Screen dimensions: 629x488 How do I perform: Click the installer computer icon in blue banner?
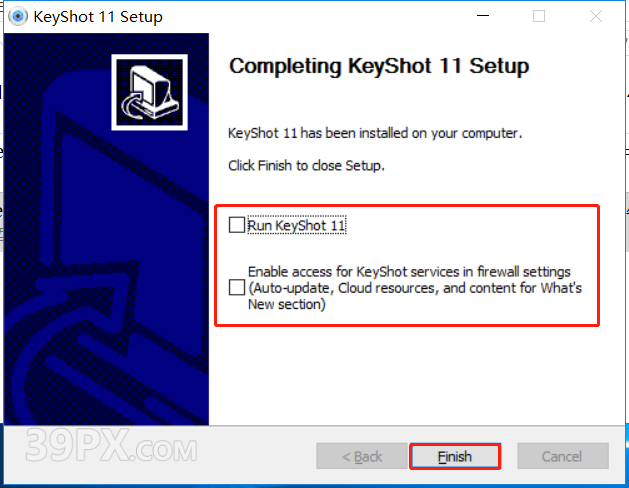point(150,92)
